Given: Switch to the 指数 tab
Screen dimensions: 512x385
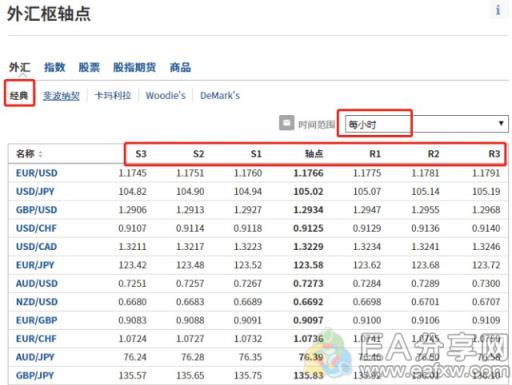Looking at the screenshot, I should click(55, 67).
